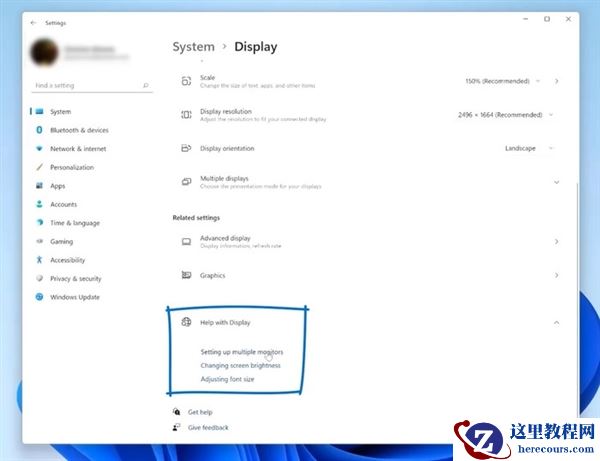Click the Accounts person icon

39,204
